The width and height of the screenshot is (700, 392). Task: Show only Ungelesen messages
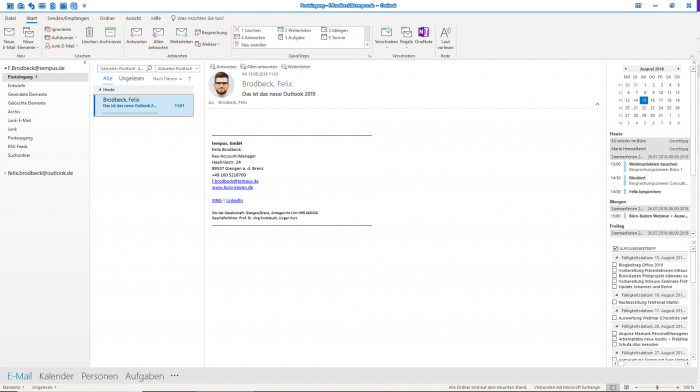click(131, 78)
